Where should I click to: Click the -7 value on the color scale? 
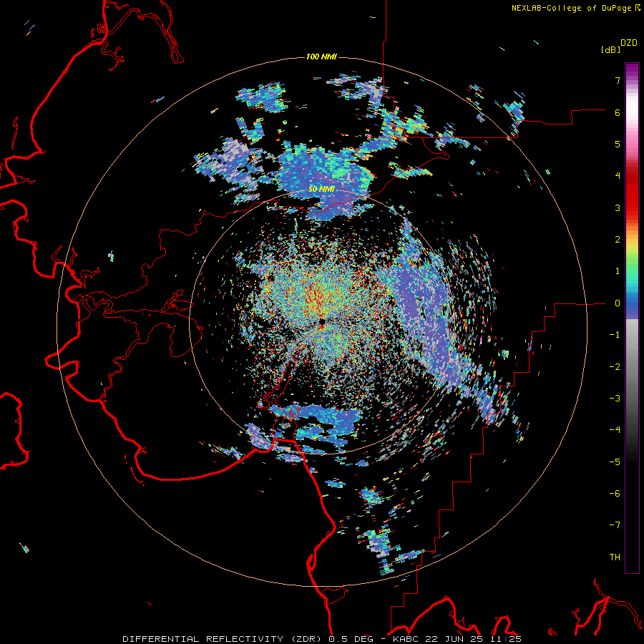coord(615,525)
